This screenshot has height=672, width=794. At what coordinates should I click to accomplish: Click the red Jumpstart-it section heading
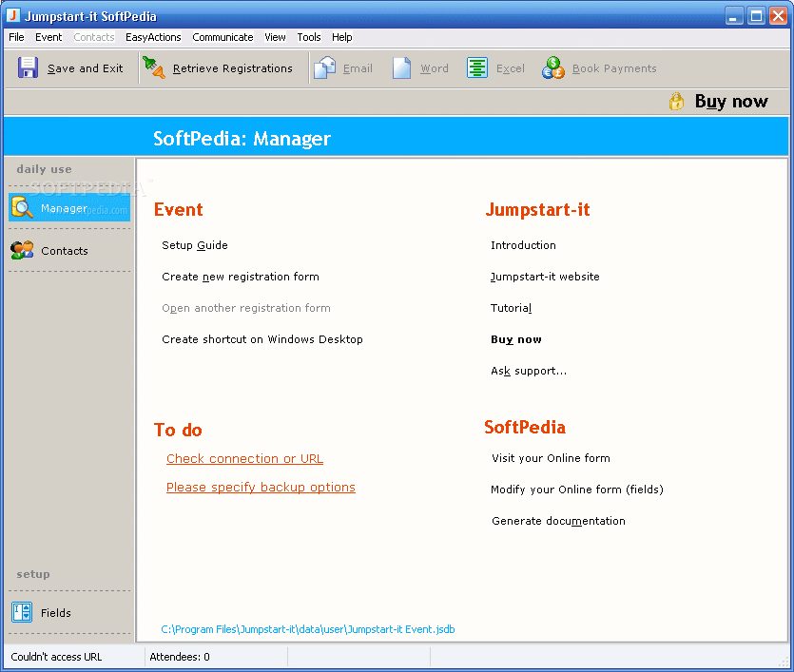click(538, 209)
